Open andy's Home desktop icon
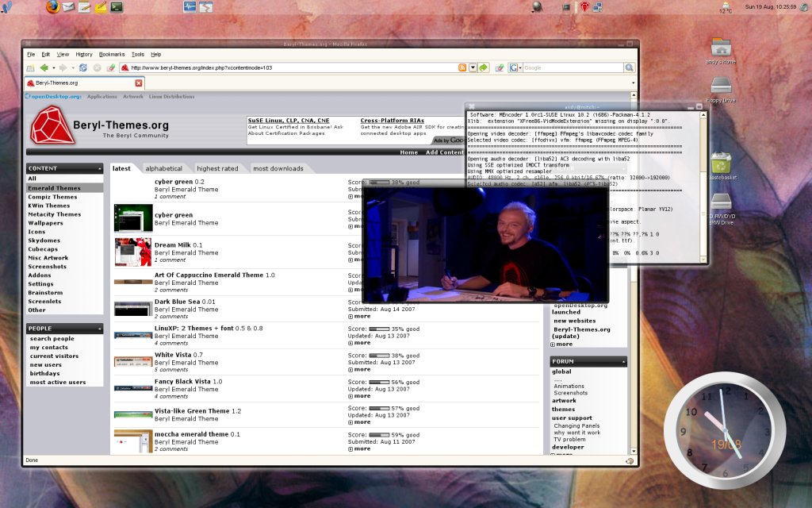The width and height of the screenshot is (812, 508). tap(721, 51)
